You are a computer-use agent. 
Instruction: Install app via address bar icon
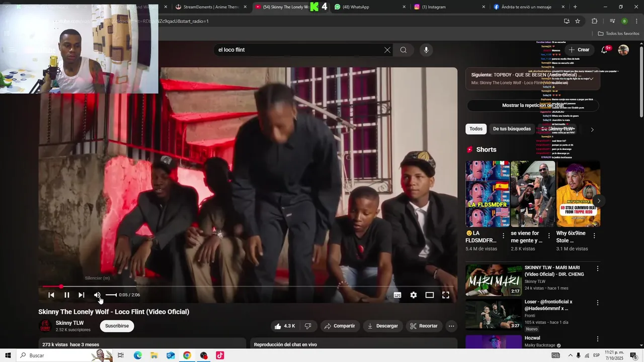pyautogui.click(x=567, y=21)
